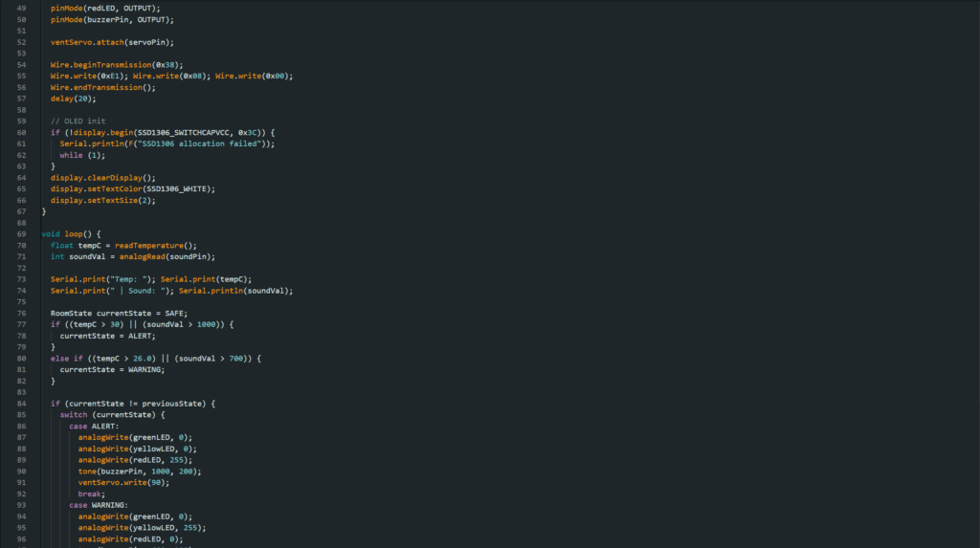The image size is (980, 548).
Task: Click line number 69 in the gutter
Action: coord(20,233)
